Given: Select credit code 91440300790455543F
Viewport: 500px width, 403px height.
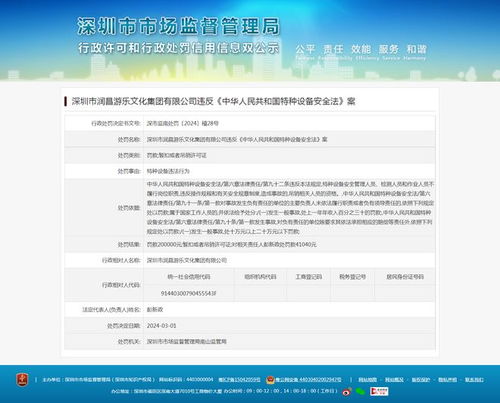Looking at the screenshot, I should click(x=189, y=293).
